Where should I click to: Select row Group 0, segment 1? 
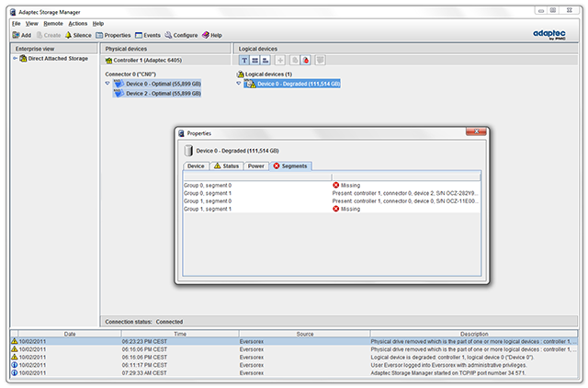(x=332, y=193)
